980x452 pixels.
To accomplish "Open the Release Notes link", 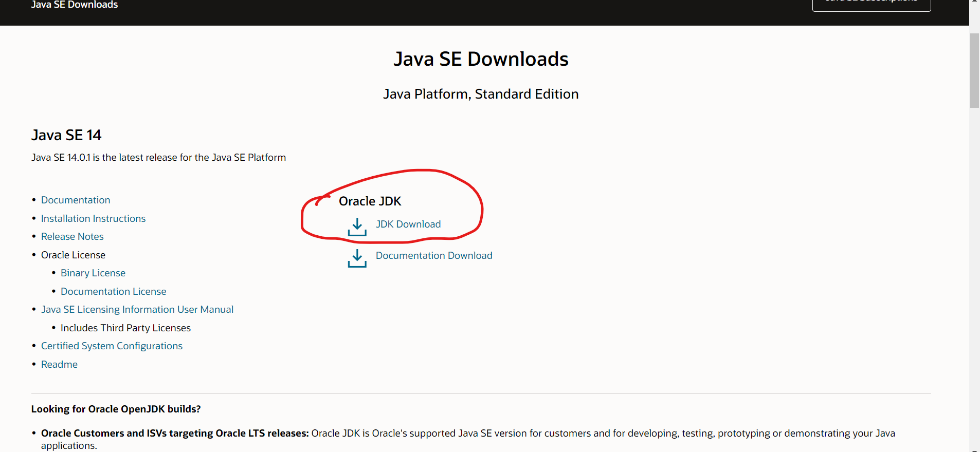I will point(72,237).
